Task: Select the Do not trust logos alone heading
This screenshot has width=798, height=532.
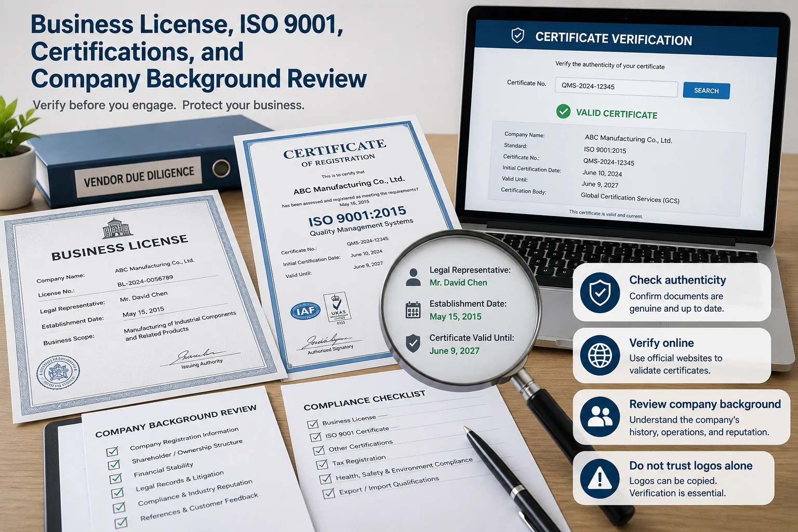Action: coord(691,465)
